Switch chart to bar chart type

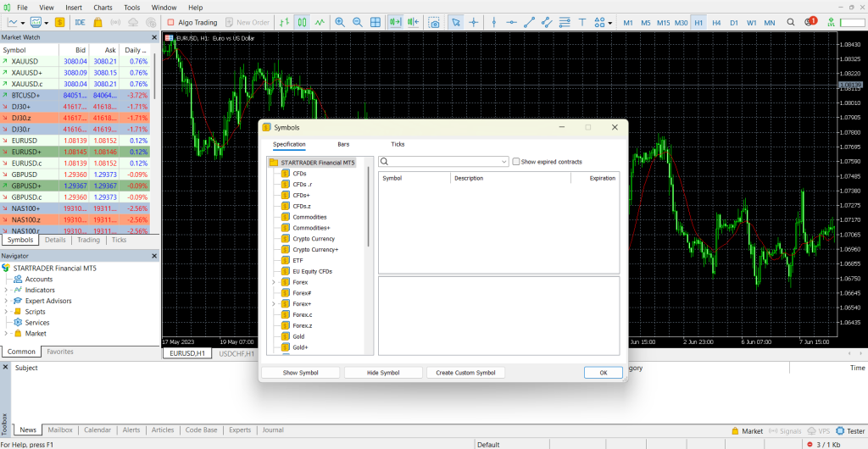[285, 23]
